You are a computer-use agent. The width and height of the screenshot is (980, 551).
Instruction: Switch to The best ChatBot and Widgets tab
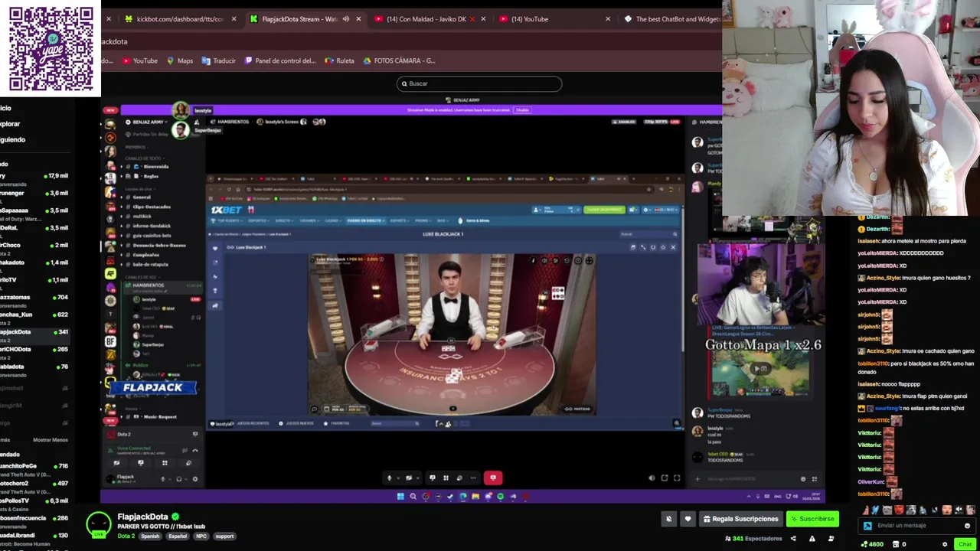click(672, 19)
